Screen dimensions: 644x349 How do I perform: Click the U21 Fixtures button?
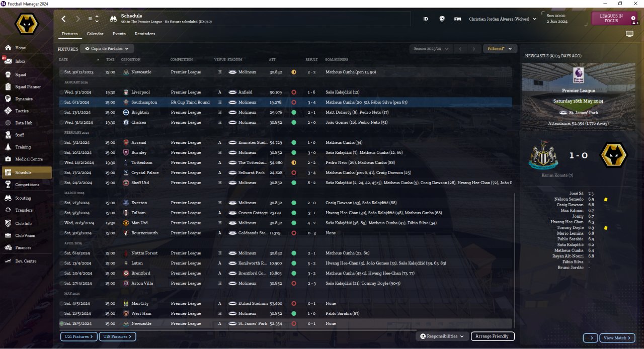[79, 336]
